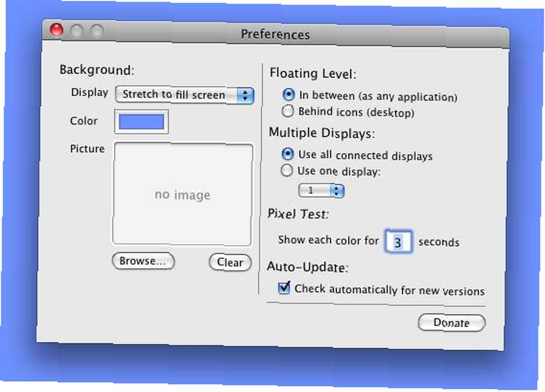Click the gray zoom window button
The image size is (545, 392).
(x=97, y=31)
